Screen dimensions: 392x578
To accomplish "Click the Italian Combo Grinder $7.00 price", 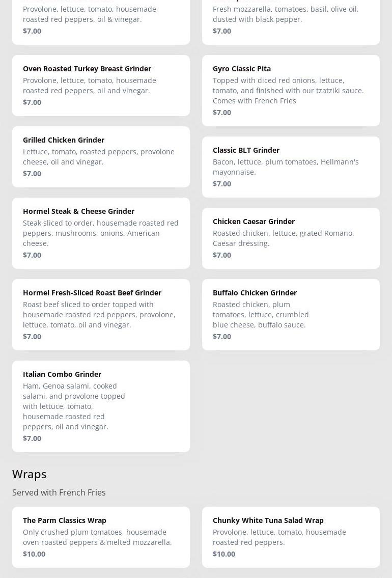I will tap(32, 438).
